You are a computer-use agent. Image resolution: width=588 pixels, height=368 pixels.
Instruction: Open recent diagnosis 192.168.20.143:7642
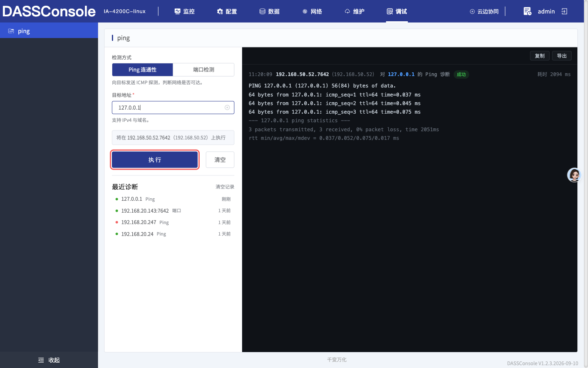click(x=173, y=211)
